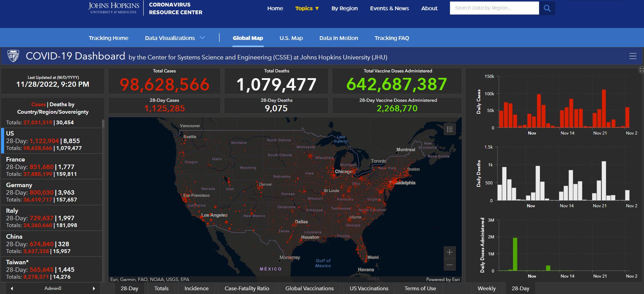Click the Coronavirus Resource Center title

pos(175,8)
